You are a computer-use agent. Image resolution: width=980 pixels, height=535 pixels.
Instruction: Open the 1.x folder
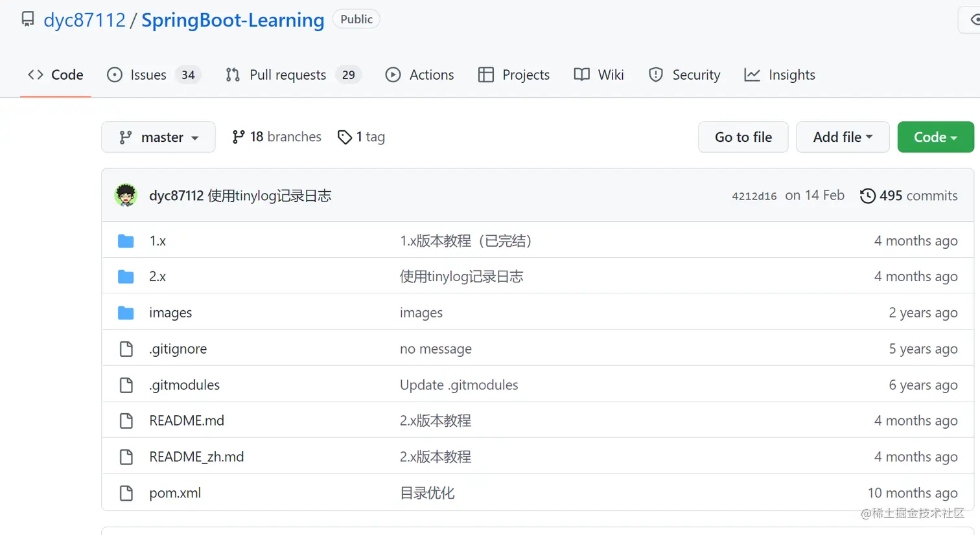157,241
